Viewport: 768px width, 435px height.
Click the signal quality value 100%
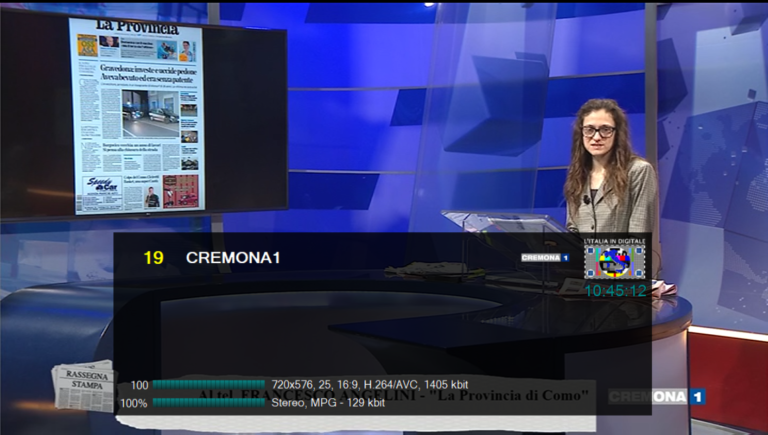(x=134, y=403)
